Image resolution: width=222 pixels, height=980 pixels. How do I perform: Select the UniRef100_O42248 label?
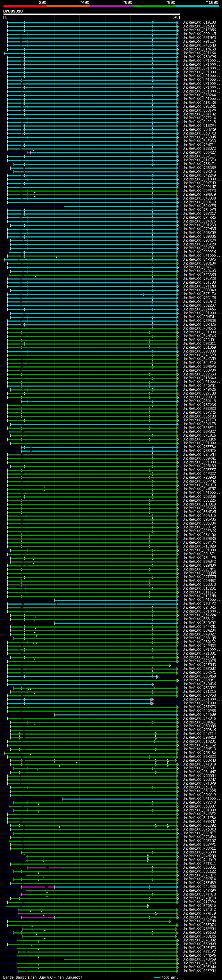point(199,122)
